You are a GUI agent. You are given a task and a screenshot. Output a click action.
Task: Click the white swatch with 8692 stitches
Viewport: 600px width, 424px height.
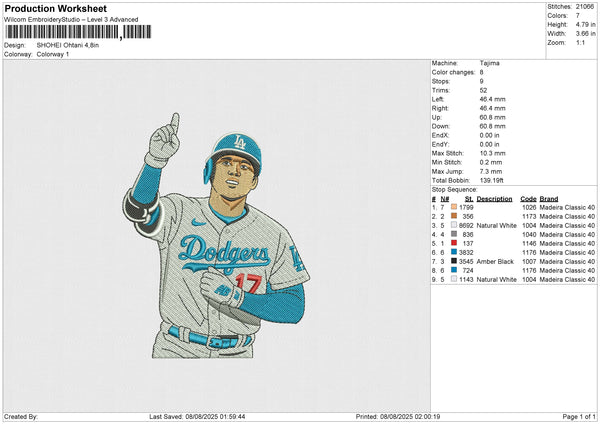coord(454,225)
